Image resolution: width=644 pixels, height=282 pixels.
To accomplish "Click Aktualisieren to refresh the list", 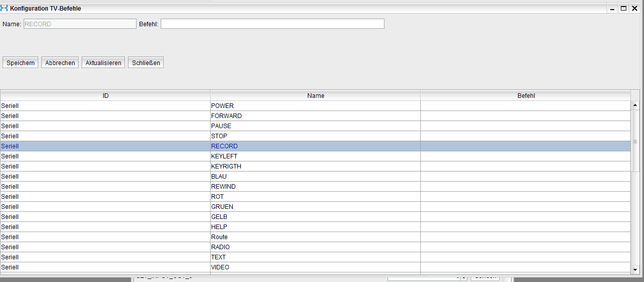I will pos(103,63).
